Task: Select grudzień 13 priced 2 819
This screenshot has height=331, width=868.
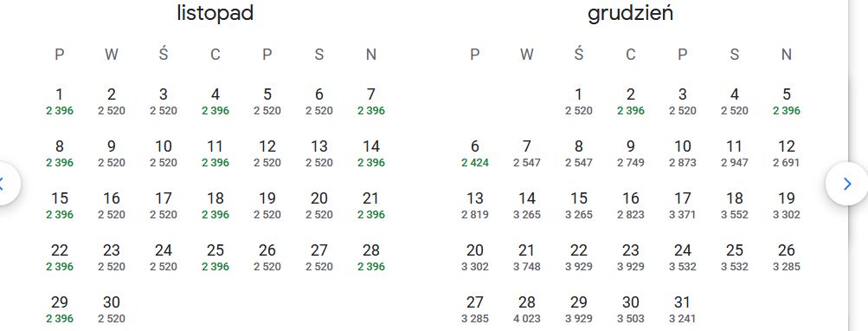Action: pos(475,205)
